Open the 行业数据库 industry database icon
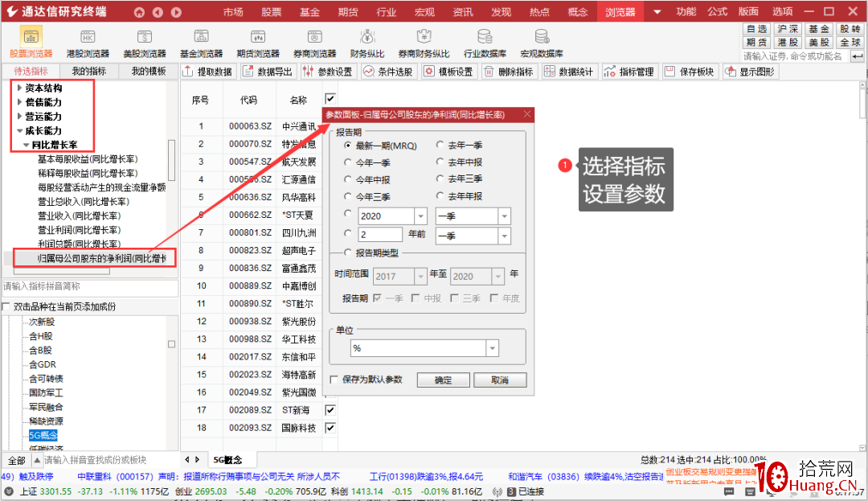This screenshot has width=868, height=501. point(485,43)
